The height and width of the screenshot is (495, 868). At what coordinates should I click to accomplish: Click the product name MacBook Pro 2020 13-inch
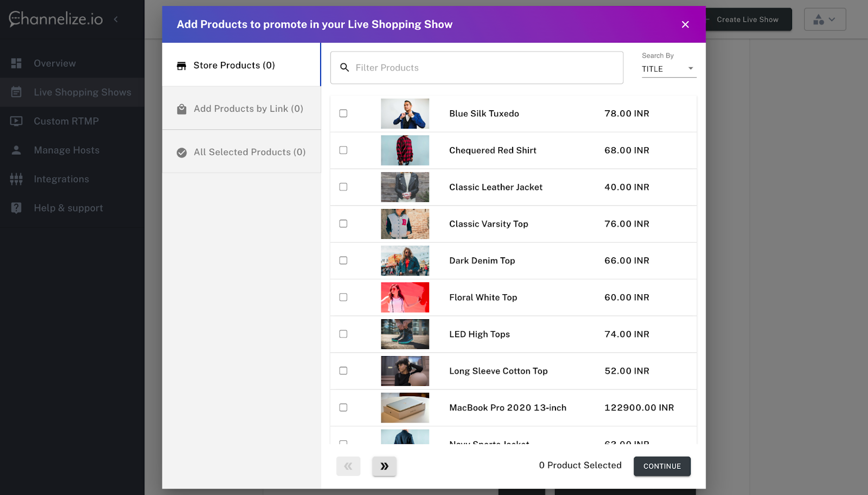click(x=508, y=408)
